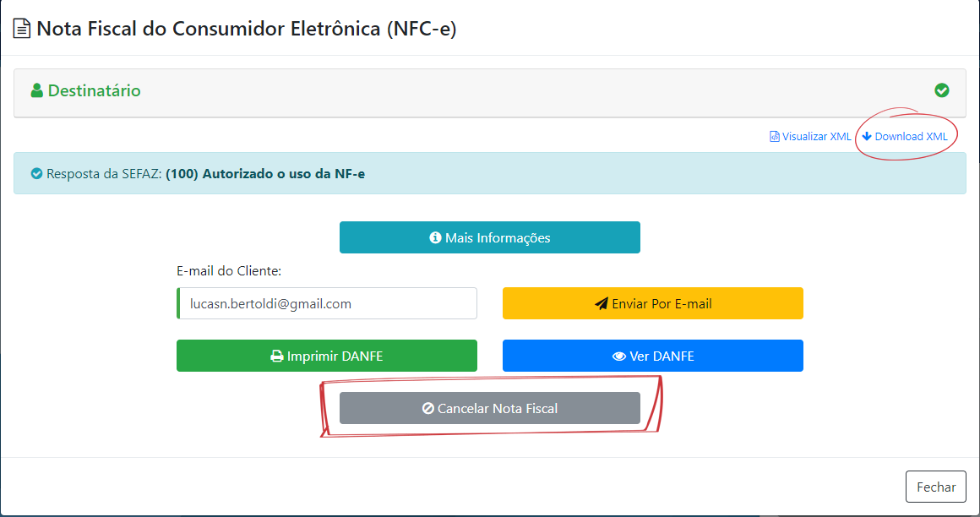This screenshot has height=517, width=980.
Task: Click the green check circle in Destinatário header
Action: (x=942, y=90)
